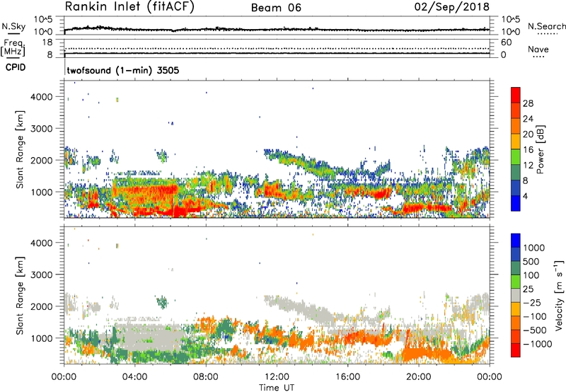This screenshot has height=392, width=566.
Task: Select the "4000" tick on velocity panel axis
Action: coord(42,243)
